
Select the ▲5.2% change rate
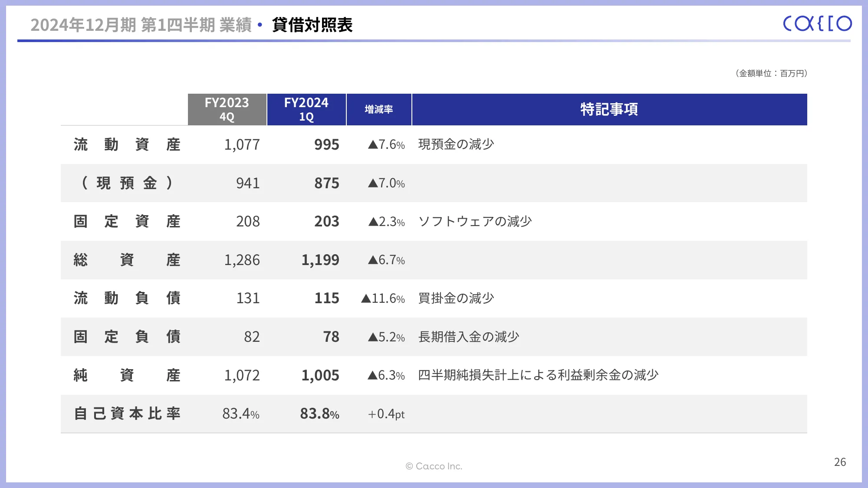386,337
